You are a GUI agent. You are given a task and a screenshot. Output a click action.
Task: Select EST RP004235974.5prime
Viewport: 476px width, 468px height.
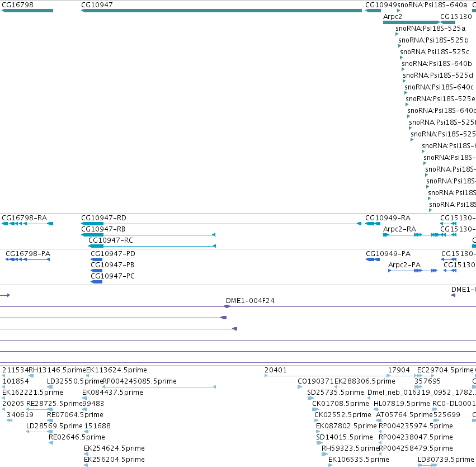tap(416, 426)
